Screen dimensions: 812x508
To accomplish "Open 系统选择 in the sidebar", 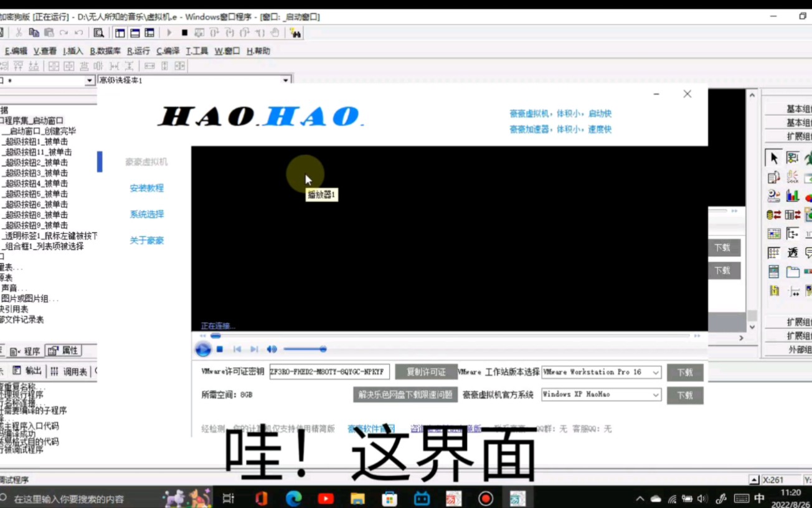I will (x=146, y=214).
